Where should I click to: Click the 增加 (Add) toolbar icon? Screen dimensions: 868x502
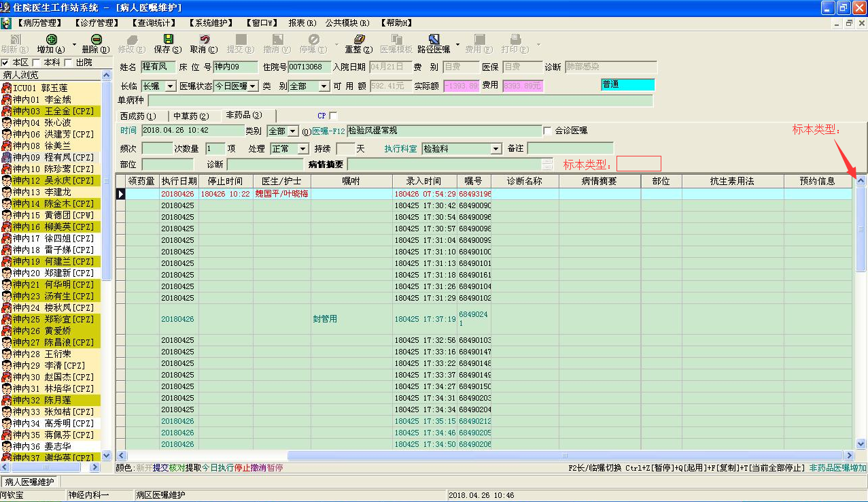click(51, 40)
